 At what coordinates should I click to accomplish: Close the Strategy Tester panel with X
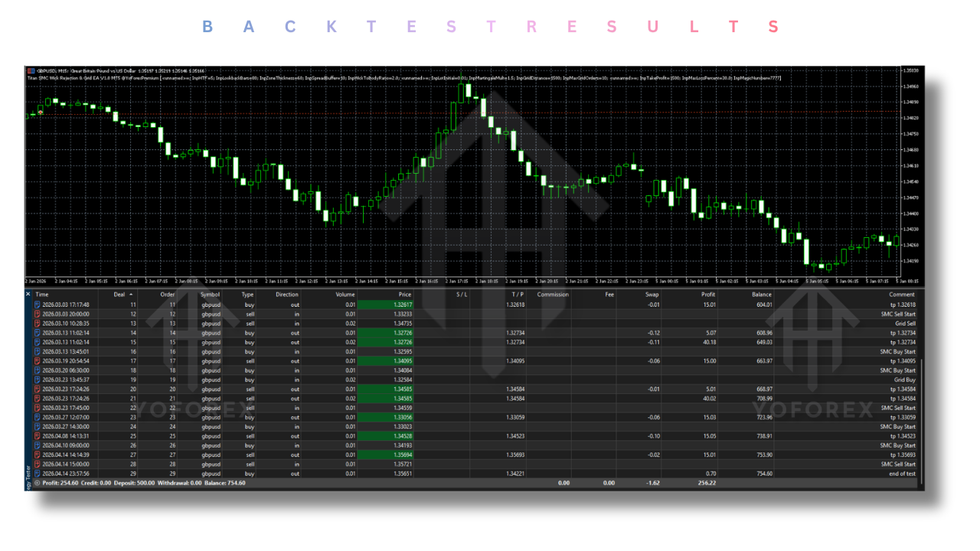click(x=28, y=294)
